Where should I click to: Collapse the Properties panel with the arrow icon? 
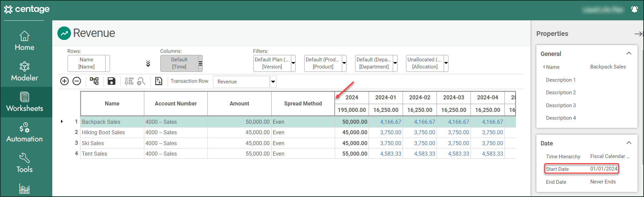click(x=638, y=34)
